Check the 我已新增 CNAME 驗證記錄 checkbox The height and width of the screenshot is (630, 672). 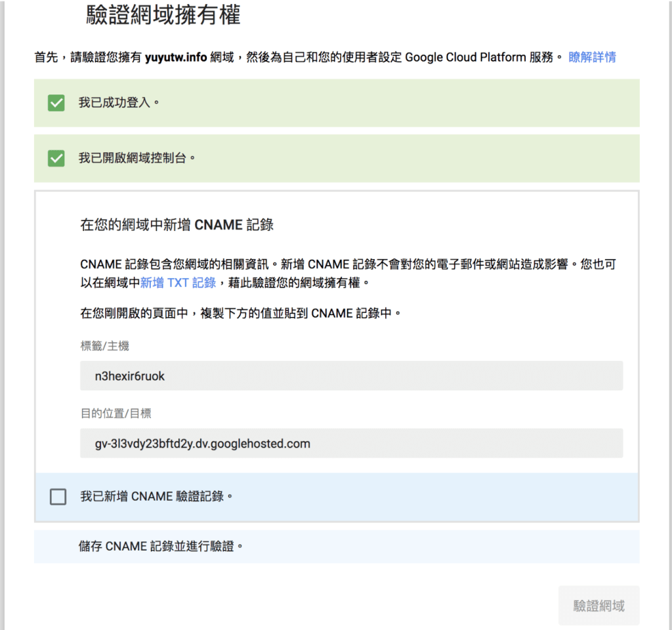pyautogui.click(x=58, y=497)
